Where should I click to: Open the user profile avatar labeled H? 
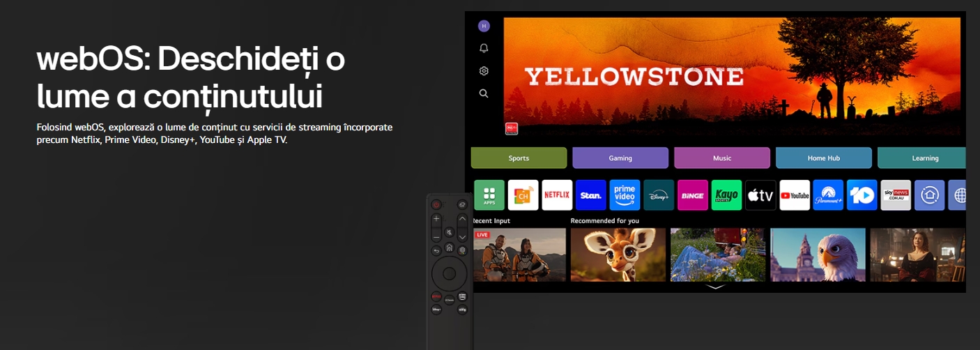[484, 26]
